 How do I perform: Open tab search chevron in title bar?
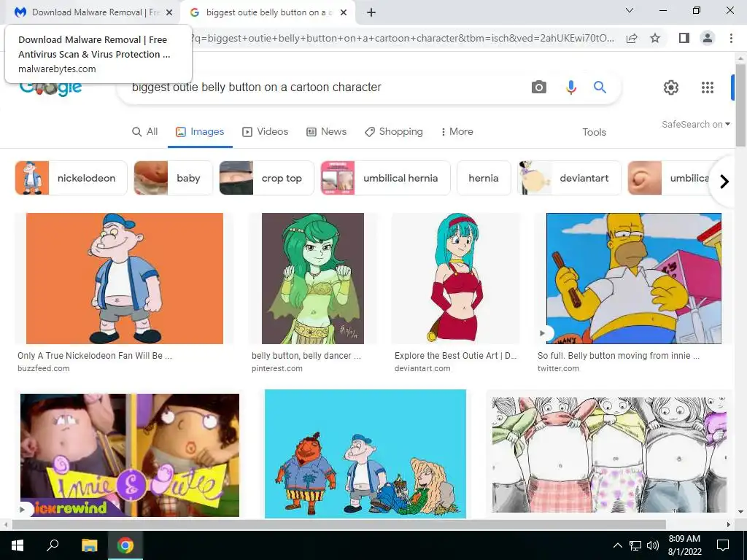pyautogui.click(x=630, y=10)
